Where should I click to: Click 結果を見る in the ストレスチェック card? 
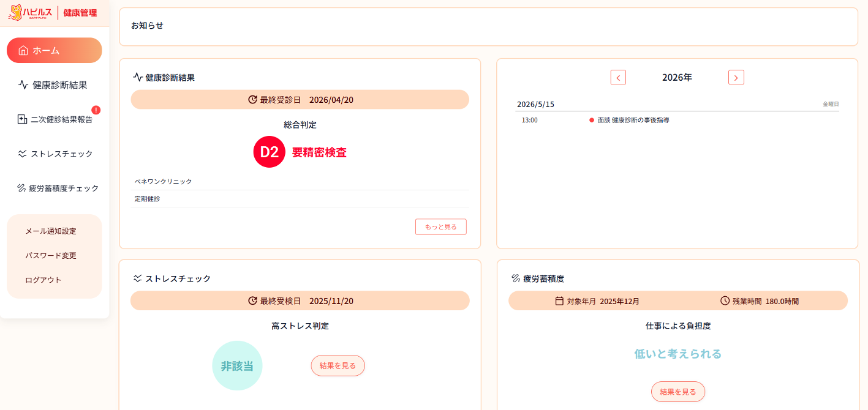click(338, 365)
